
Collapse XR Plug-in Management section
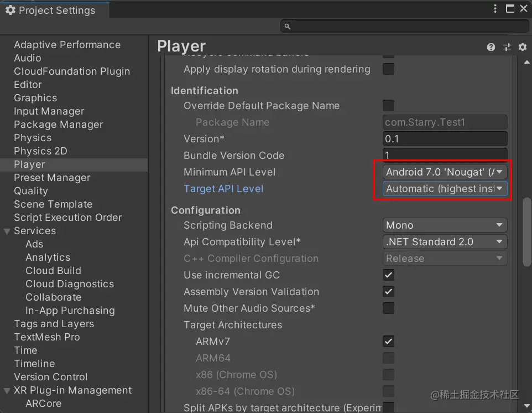7,391
